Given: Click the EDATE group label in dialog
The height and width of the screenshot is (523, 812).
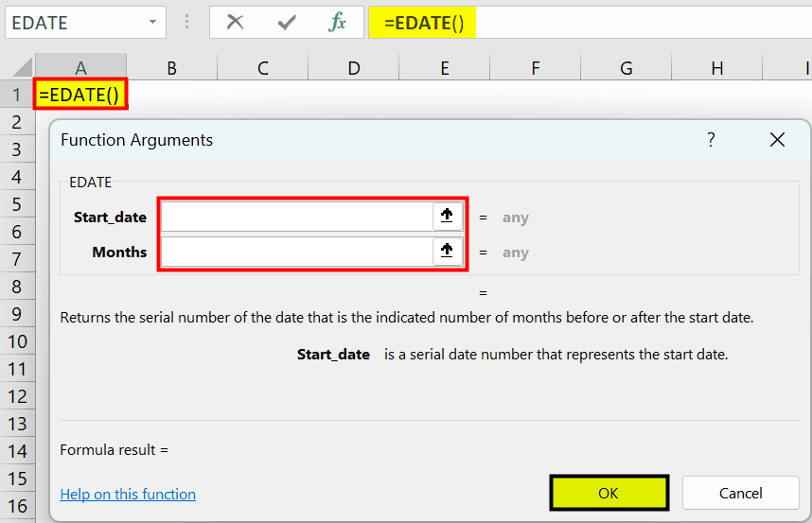Looking at the screenshot, I should [91, 183].
